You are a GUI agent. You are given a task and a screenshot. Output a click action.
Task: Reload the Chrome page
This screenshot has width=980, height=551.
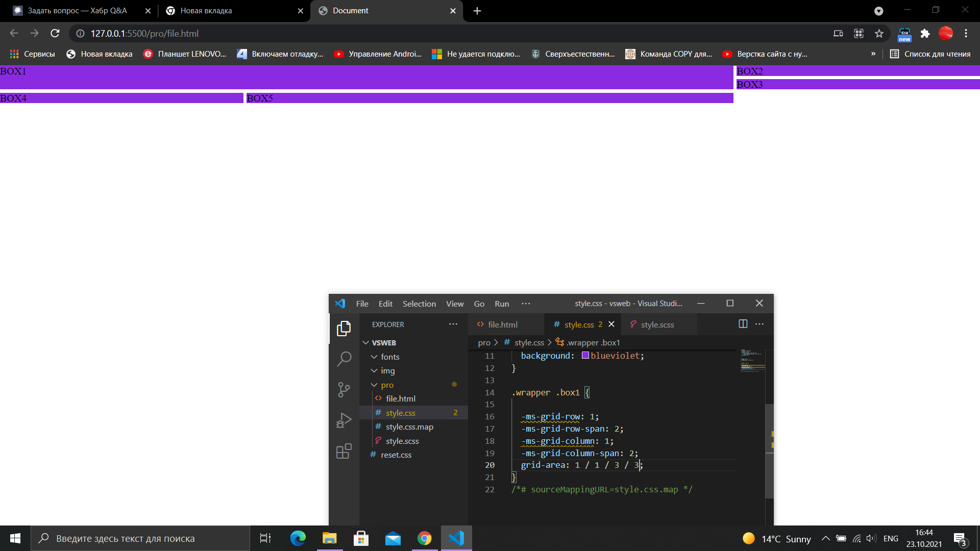pos(55,33)
